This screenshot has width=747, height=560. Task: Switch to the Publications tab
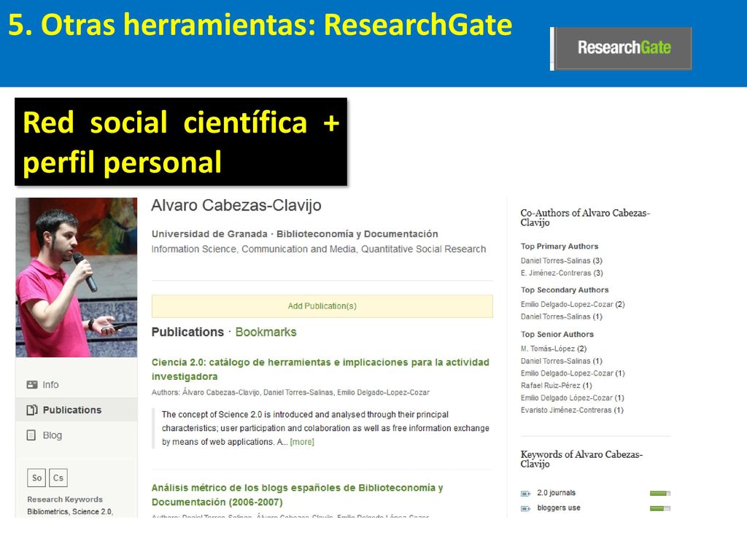pos(187,332)
